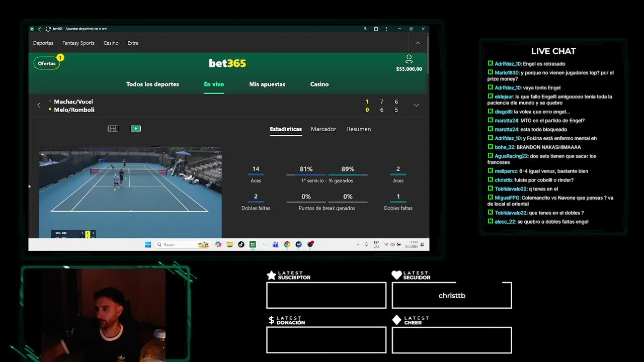Click the Ofertas button
This screenshot has height=362, width=644.
[47, 63]
